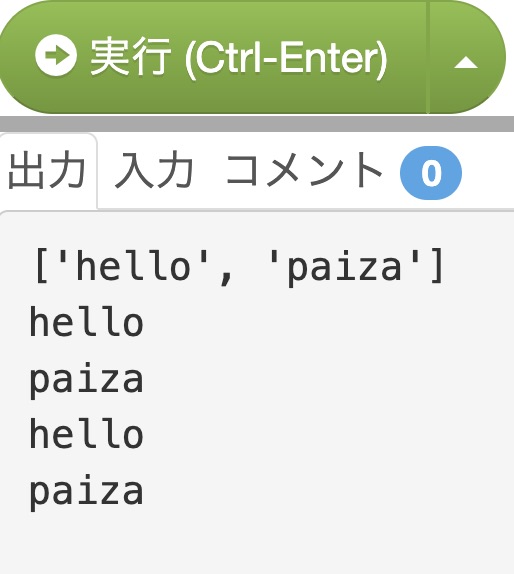The height and width of the screenshot is (574, 514).
Task: Open the 入力 input tab
Action: pos(154,171)
